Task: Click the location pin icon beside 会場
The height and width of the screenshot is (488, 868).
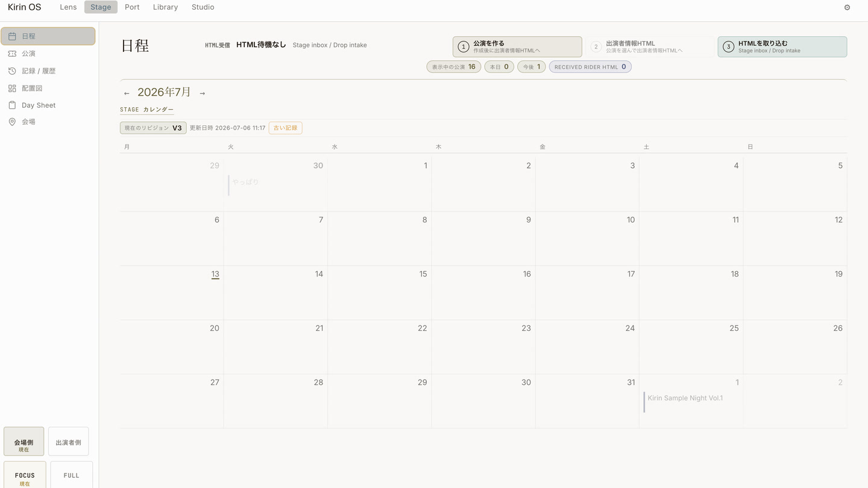Action: pyautogui.click(x=12, y=122)
